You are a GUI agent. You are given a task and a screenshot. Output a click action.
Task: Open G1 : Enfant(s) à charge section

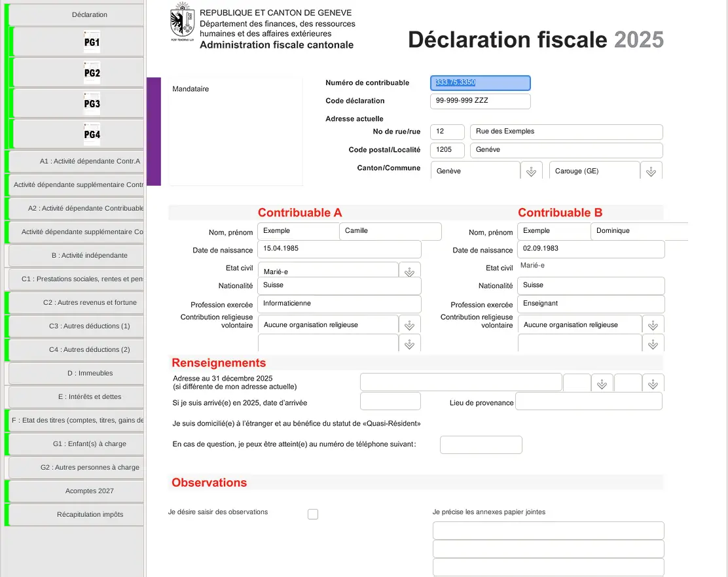point(77,444)
